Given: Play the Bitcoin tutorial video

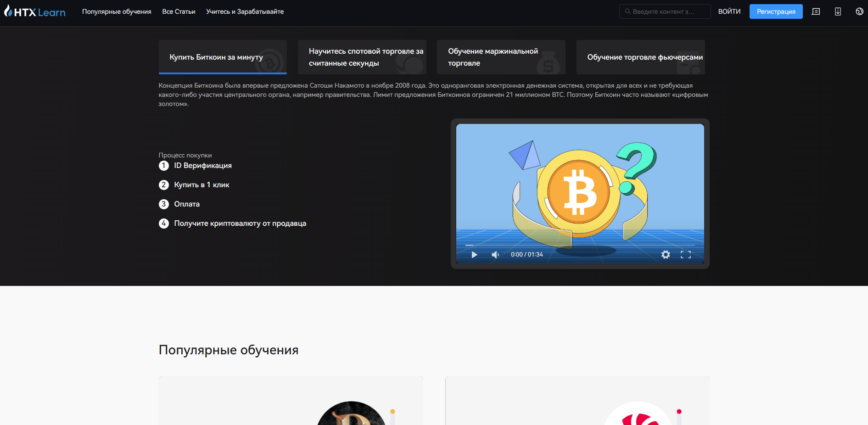Looking at the screenshot, I should pos(474,255).
